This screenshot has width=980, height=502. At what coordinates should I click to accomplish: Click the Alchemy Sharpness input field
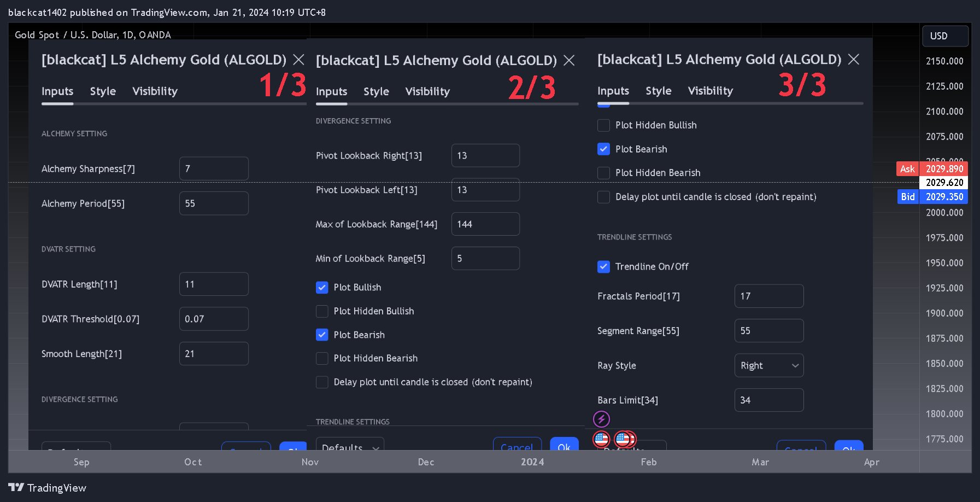[214, 168]
